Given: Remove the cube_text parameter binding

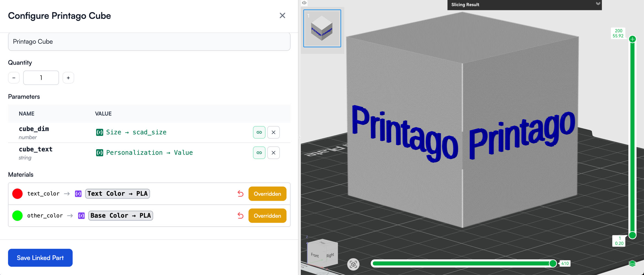Looking at the screenshot, I should 273,153.
